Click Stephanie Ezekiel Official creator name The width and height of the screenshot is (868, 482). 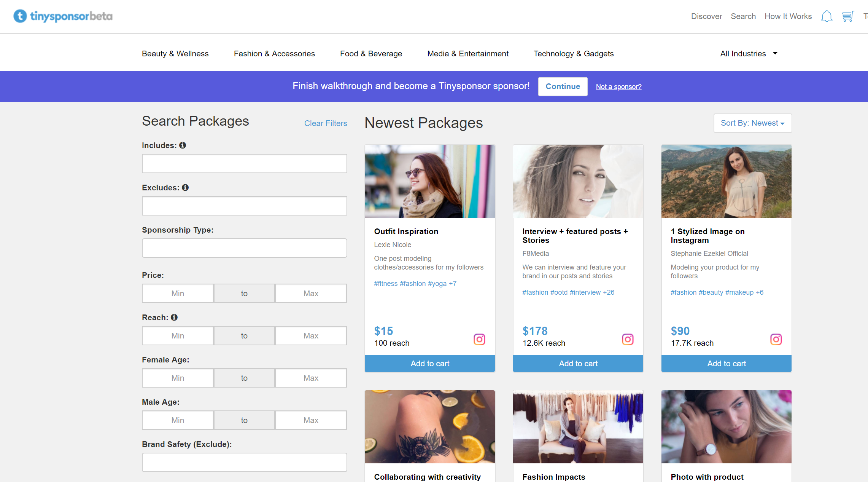tap(709, 254)
